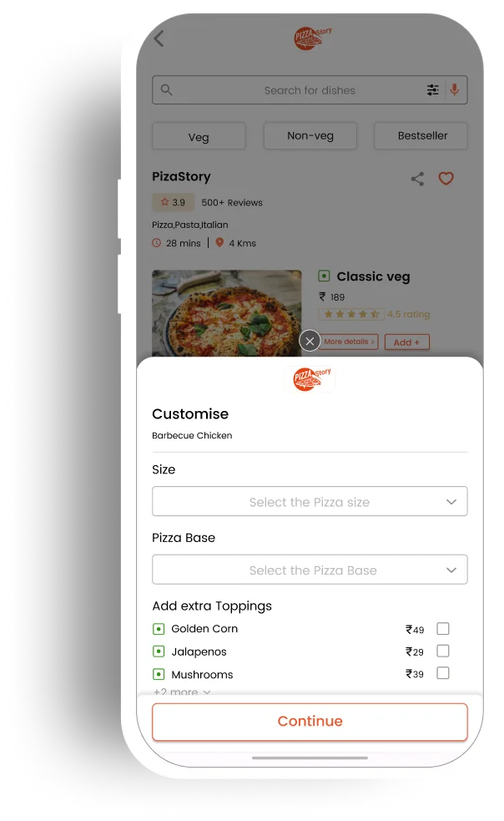Open the filter sliders icon in search bar
This screenshot has height=821, width=504.
coord(433,90)
